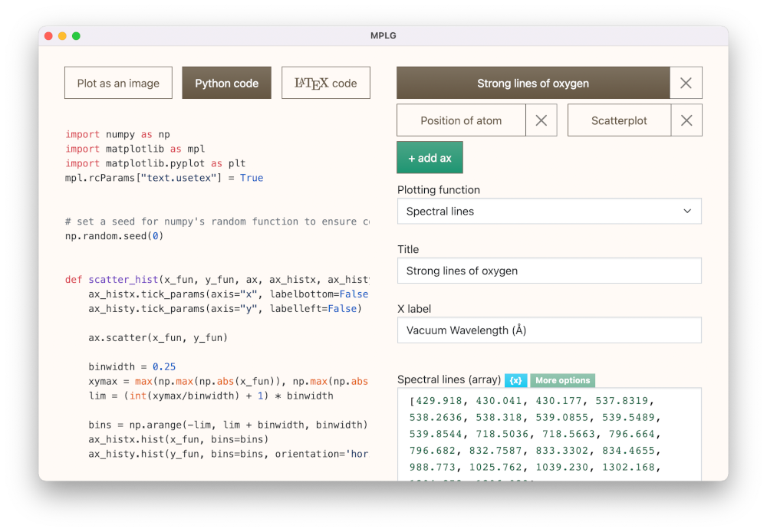Click the 'mpl.rcParams' usetex line

[164, 178]
